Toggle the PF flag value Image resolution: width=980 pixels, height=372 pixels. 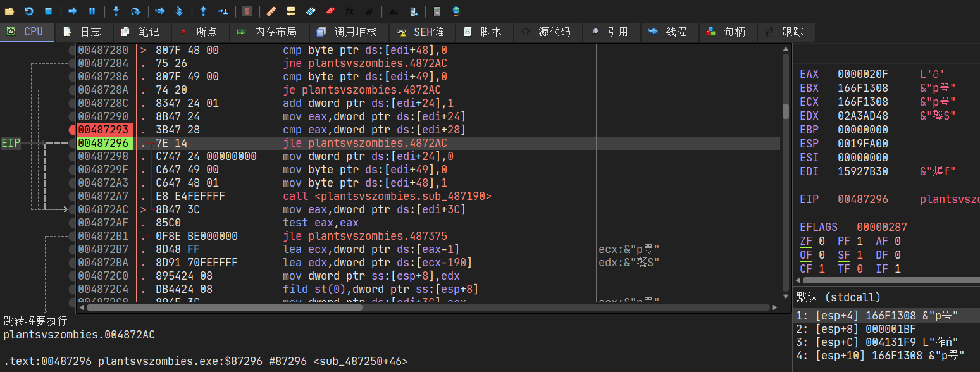coord(859,241)
